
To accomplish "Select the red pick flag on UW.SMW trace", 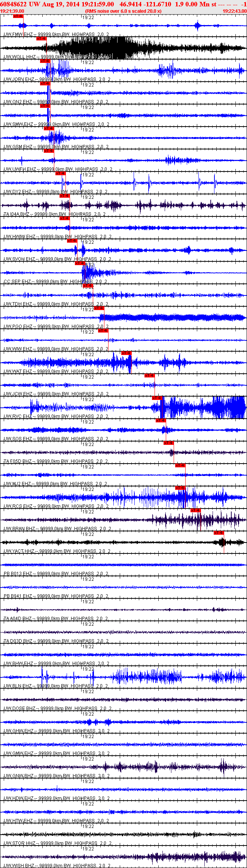I will tap(45, 106).
